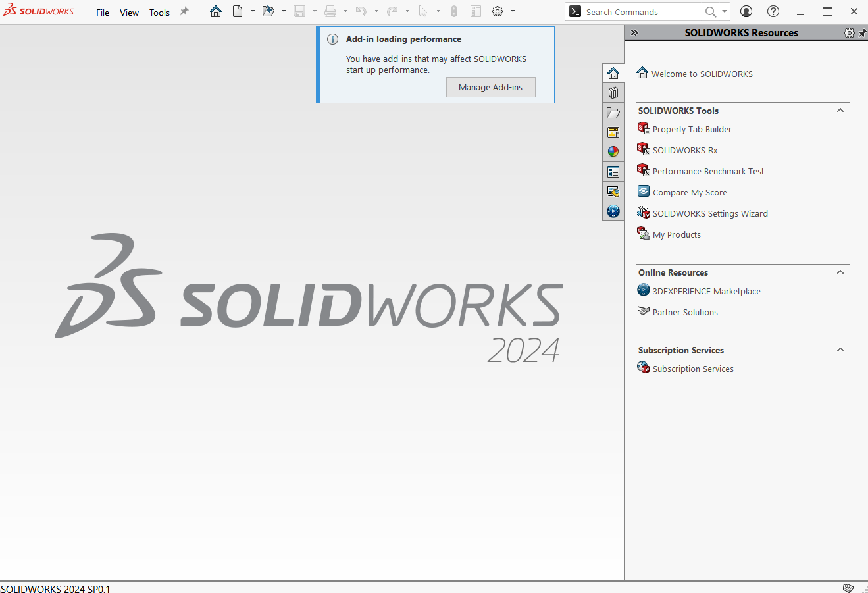868x593 pixels.
Task: Open the Appearances and Scenes pane icon
Action: [613, 151]
